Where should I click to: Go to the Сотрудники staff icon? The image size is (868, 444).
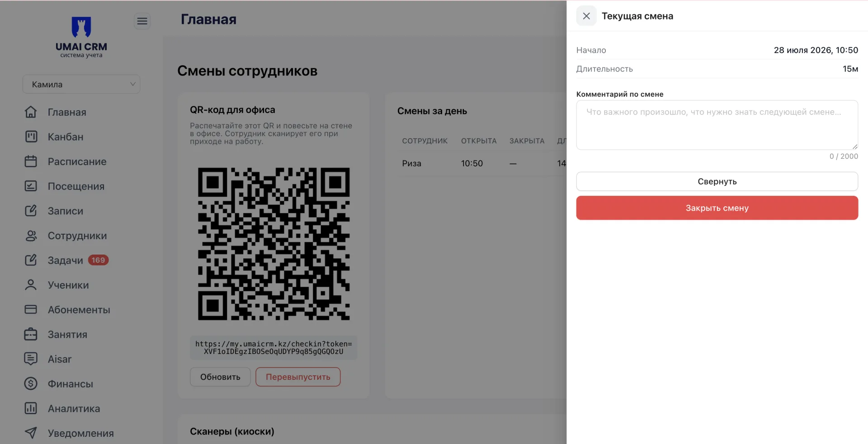pos(31,236)
